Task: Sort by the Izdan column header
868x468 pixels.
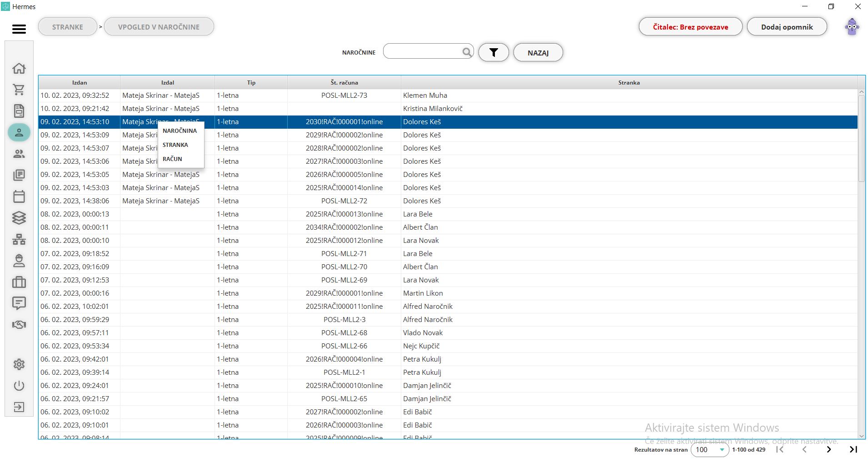Action: [x=80, y=82]
